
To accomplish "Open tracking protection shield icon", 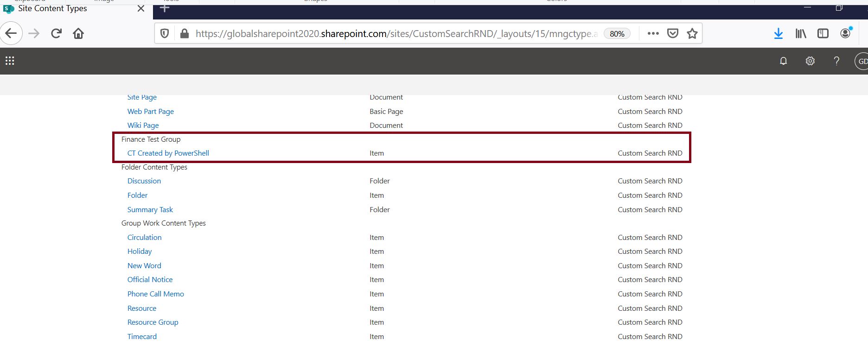I will [x=165, y=33].
